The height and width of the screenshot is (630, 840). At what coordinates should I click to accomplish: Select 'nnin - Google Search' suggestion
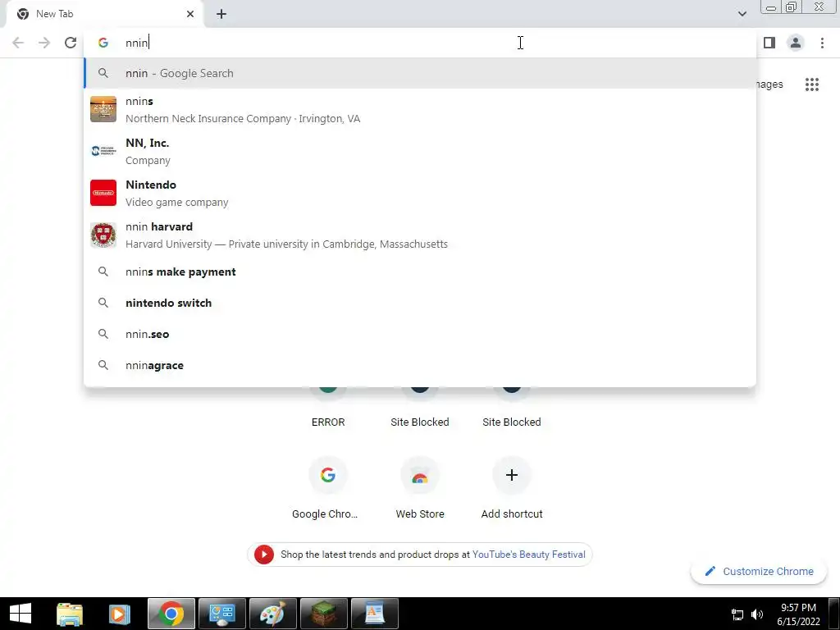[x=420, y=73]
